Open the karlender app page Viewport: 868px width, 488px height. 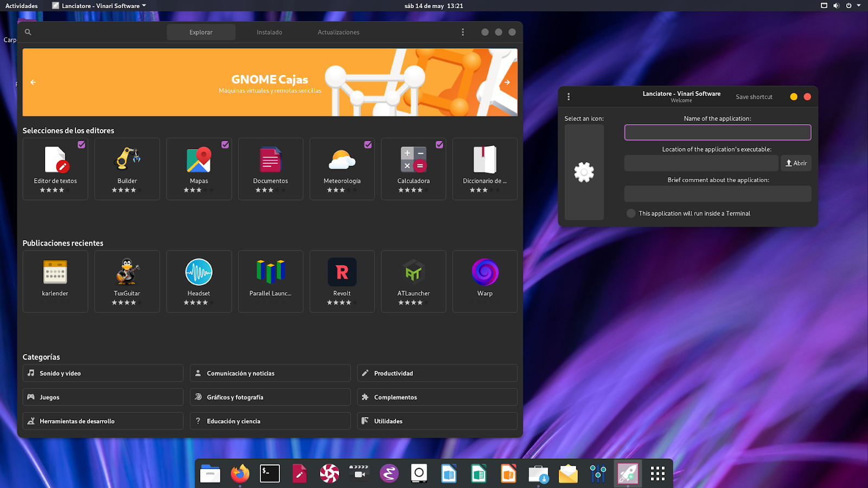55,281
